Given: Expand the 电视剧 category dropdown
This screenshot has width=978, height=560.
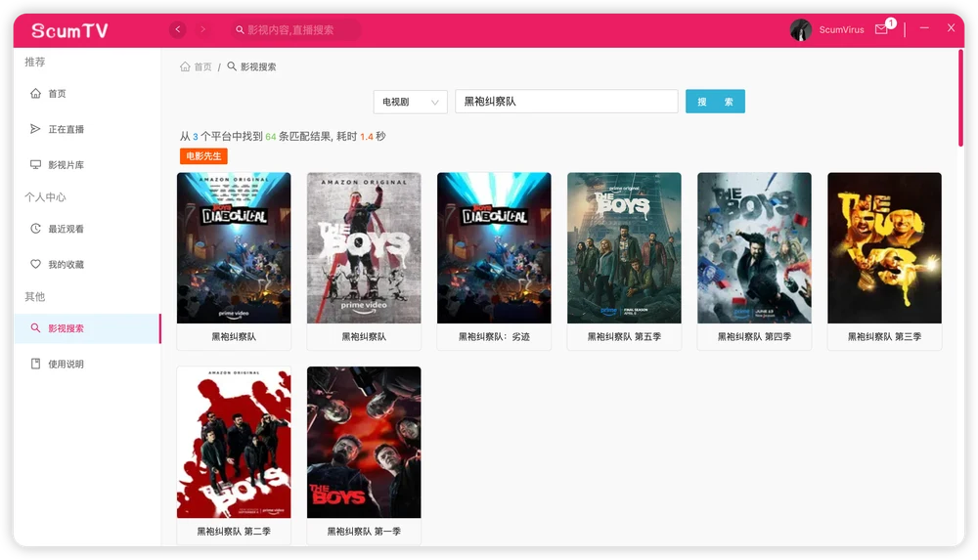Looking at the screenshot, I should coord(411,102).
